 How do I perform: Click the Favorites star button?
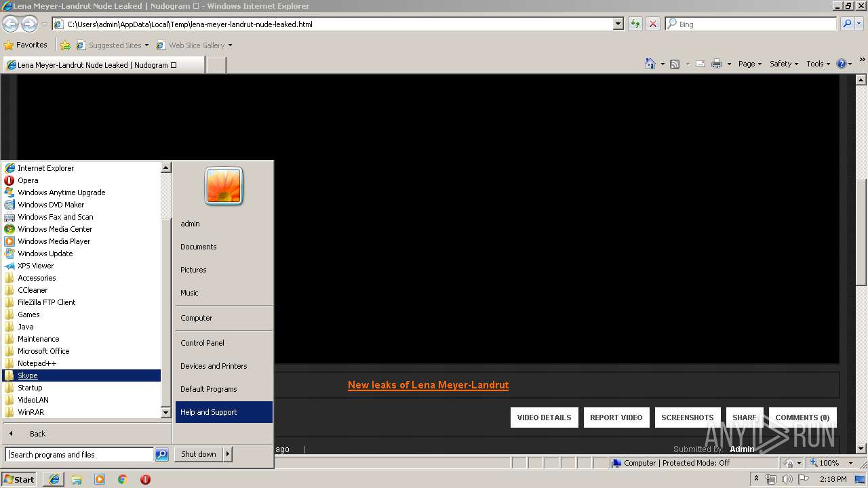click(26, 45)
